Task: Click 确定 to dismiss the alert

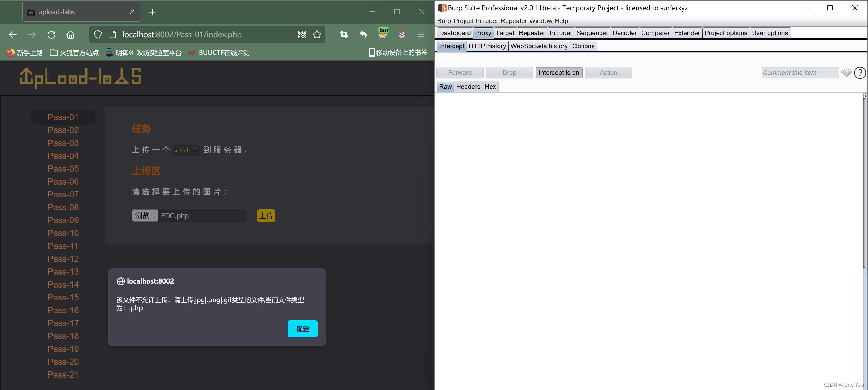Action: click(302, 329)
